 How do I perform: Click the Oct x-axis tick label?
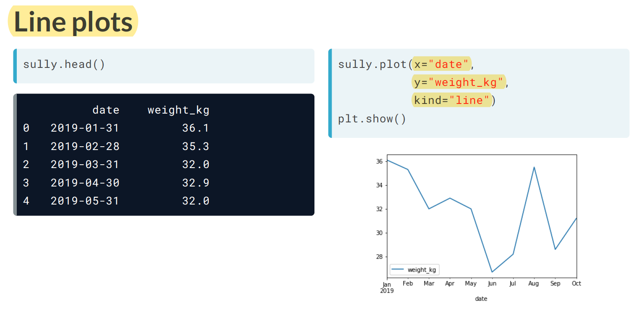(576, 284)
